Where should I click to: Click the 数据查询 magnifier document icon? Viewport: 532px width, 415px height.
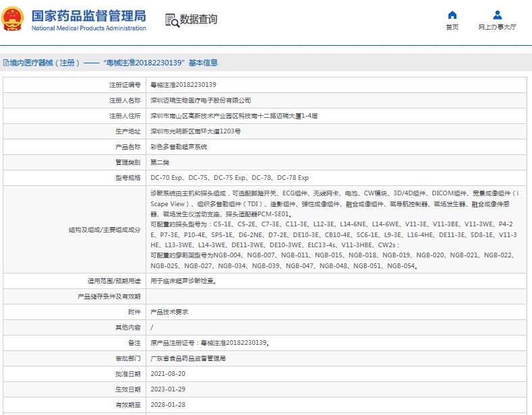171,20
